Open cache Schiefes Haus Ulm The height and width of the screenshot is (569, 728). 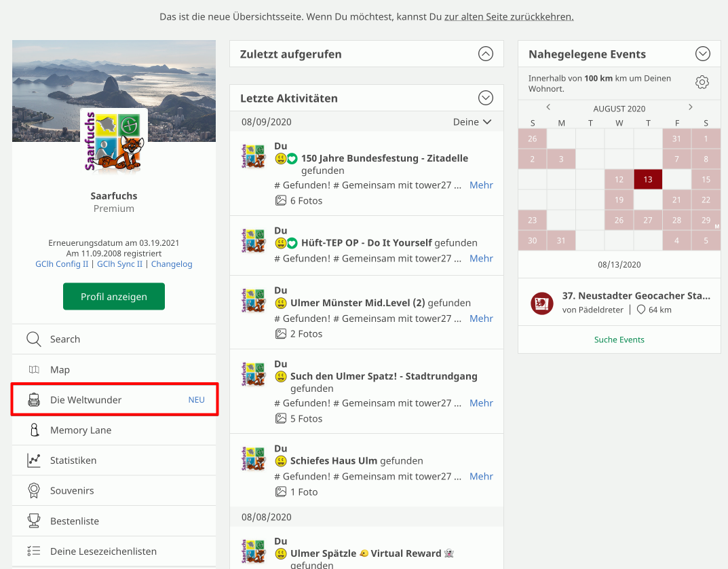[x=333, y=461]
